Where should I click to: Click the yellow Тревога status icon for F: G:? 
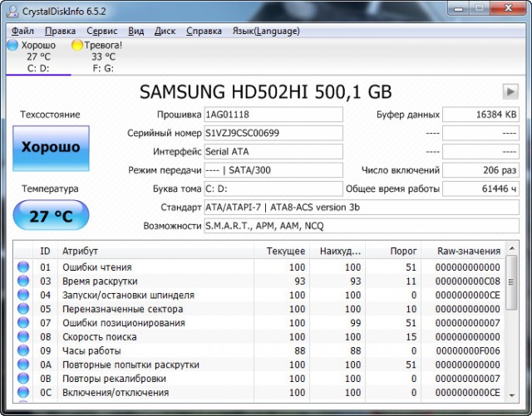(x=77, y=45)
